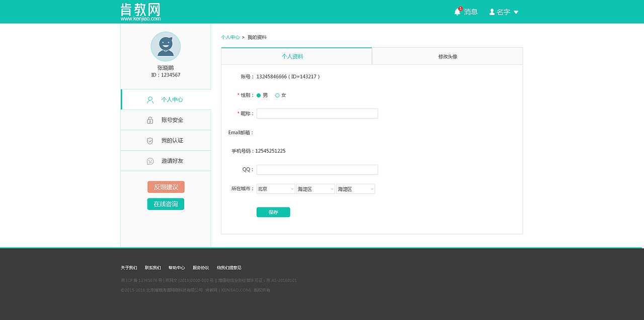Screen dimensions: 644x320
Task: Open 我的认证 in the sidebar
Action: click(x=166, y=141)
